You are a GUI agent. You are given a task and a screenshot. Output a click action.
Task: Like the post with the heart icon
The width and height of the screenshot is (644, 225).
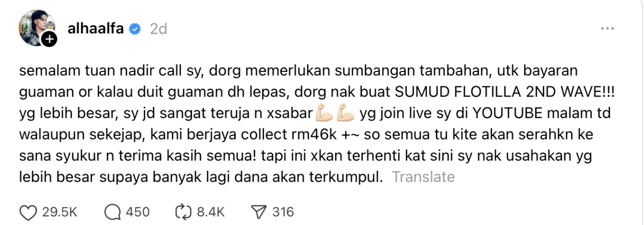(x=28, y=212)
